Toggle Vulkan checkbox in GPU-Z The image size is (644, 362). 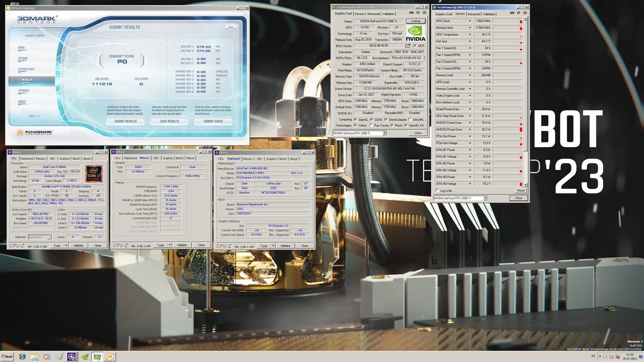(x=355, y=125)
